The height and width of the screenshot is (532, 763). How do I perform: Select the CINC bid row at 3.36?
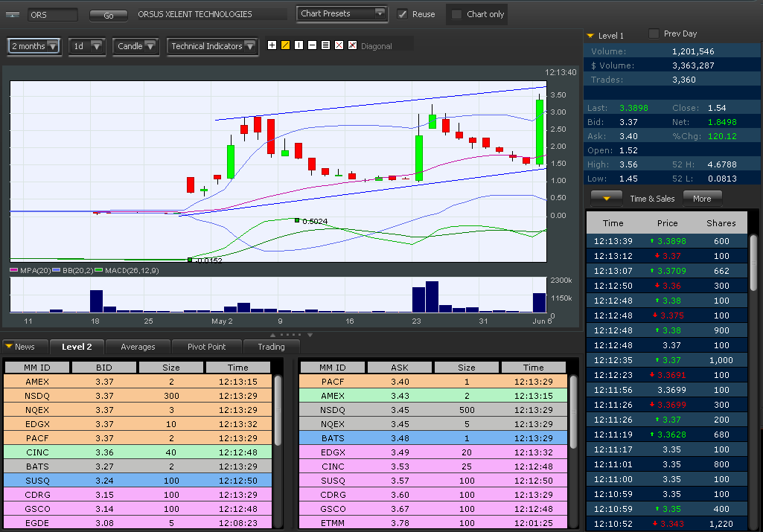point(138,452)
